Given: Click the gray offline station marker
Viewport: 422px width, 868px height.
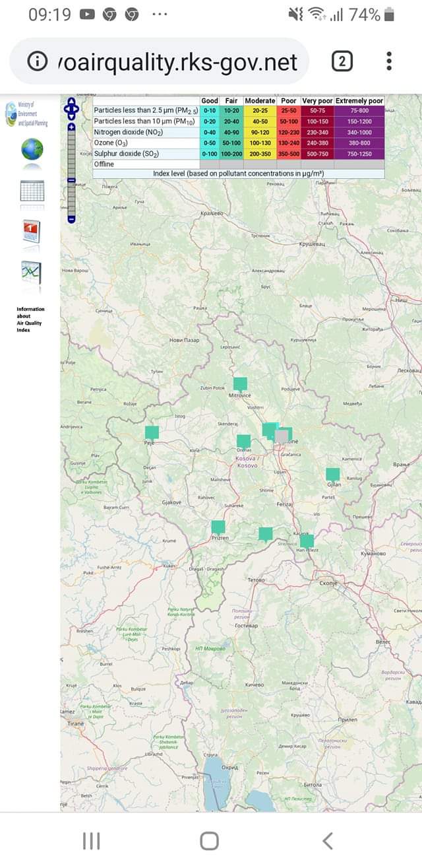Looking at the screenshot, I should (282, 436).
